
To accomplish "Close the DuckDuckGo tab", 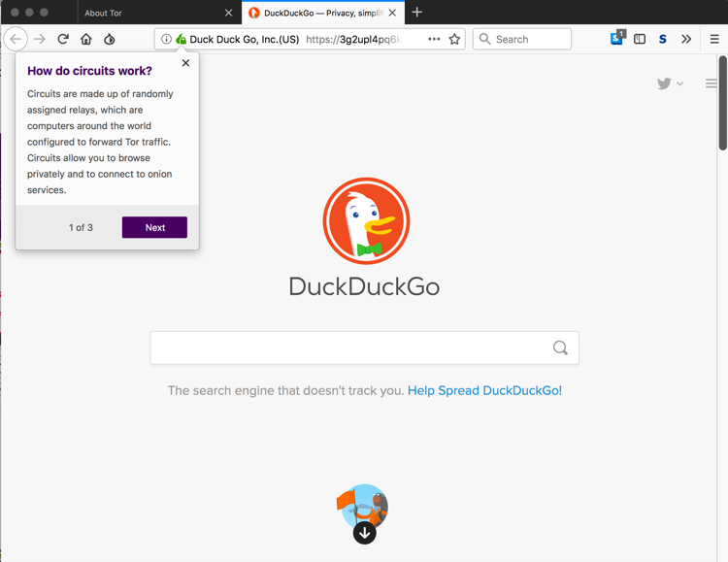I will click(x=392, y=13).
